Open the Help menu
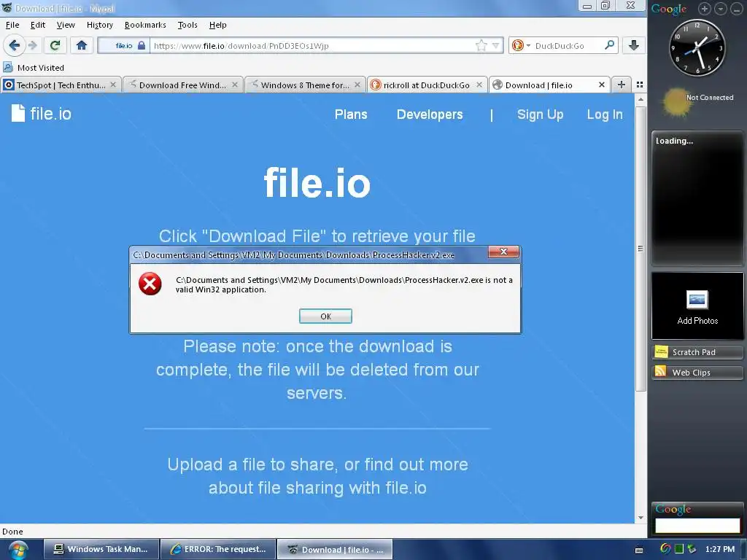This screenshot has height=560, width=747. click(x=217, y=25)
